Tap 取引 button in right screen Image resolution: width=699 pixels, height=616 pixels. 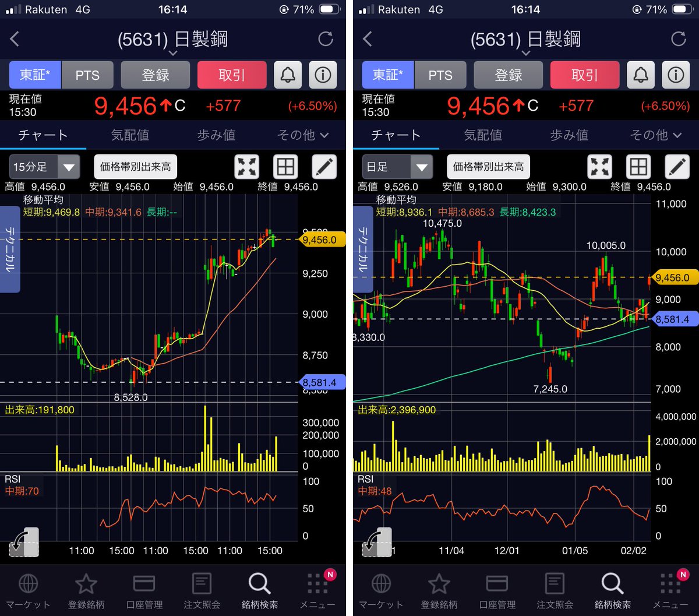tap(585, 75)
